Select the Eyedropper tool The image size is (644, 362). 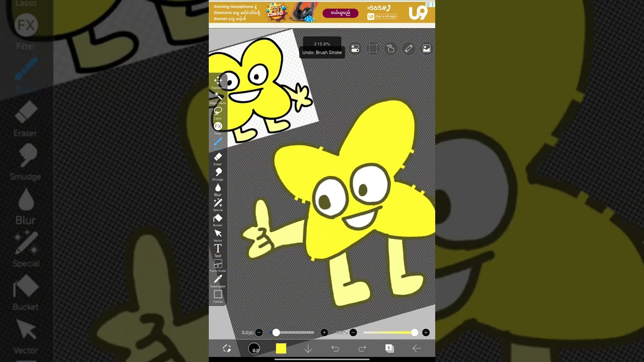[x=218, y=281]
